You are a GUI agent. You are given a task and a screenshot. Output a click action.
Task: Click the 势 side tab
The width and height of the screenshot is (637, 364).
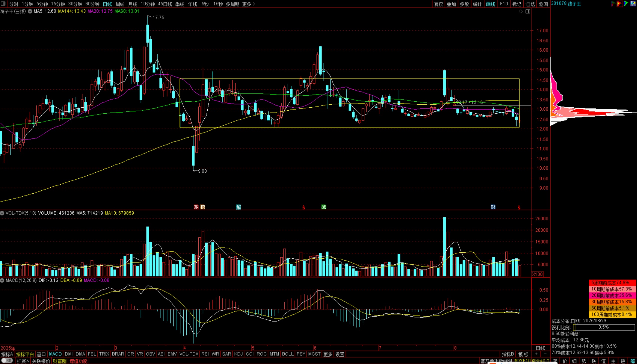(x=584, y=361)
